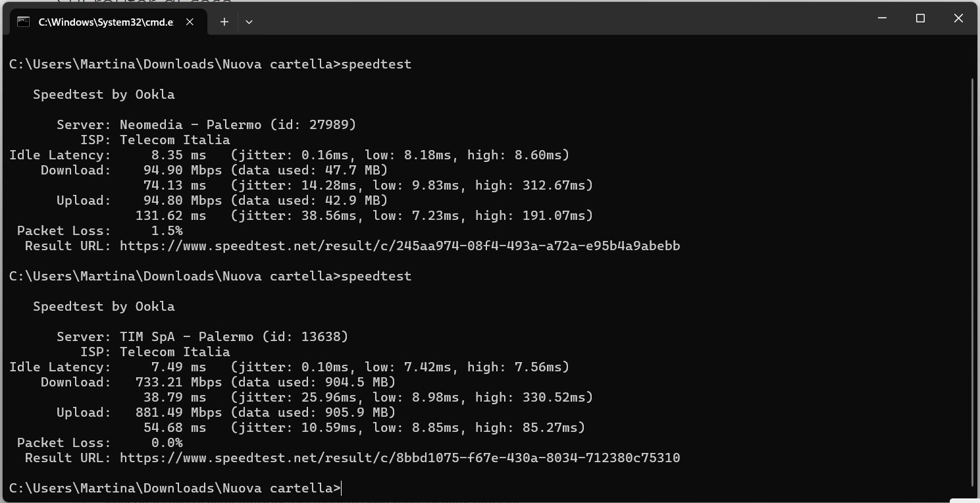980x503 pixels.
Task: Minimize the terminal window
Action: [x=884, y=18]
